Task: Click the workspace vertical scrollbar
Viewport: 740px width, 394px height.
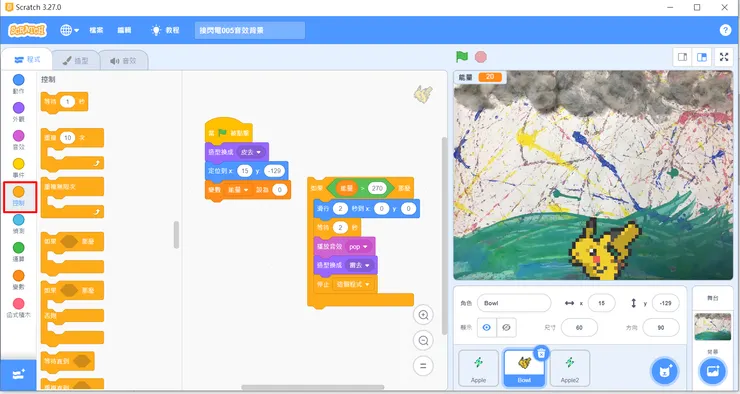Action: point(444,236)
